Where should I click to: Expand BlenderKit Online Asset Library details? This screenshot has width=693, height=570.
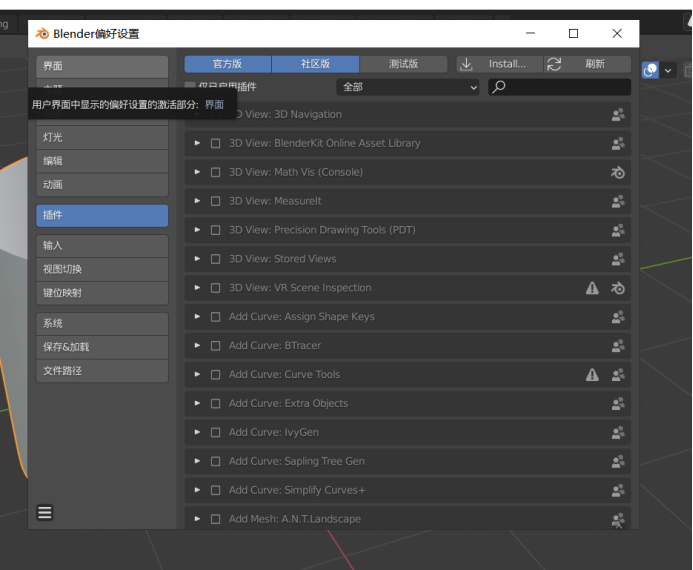click(x=197, y=143)
